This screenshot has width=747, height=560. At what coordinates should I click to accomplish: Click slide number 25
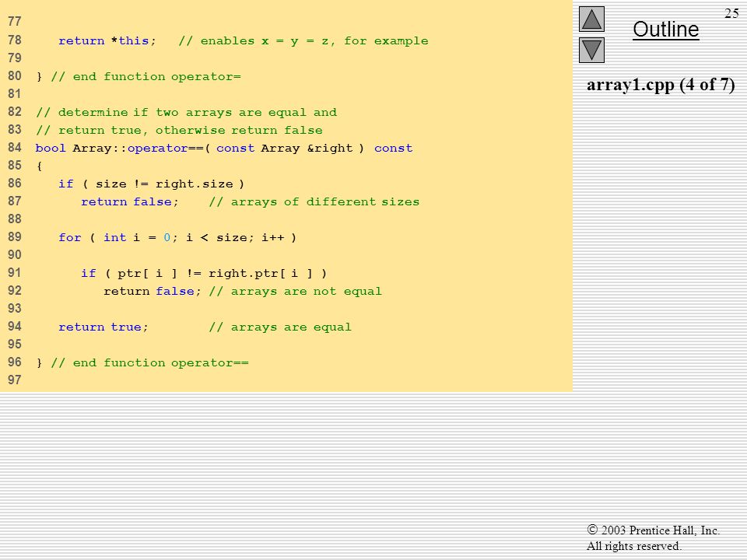pos(731,13)
